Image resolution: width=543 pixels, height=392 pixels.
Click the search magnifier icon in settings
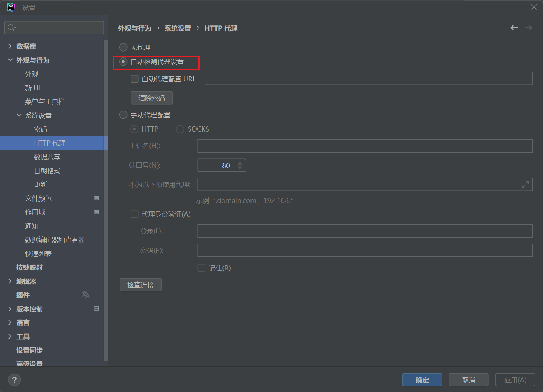tap(12, 28)
